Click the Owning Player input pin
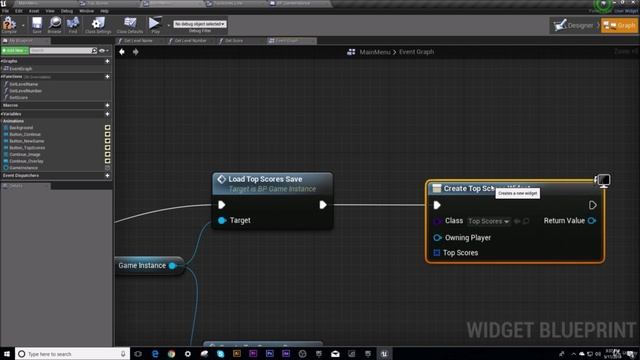This screenshot has width=640, height=360. click(437, 238)
